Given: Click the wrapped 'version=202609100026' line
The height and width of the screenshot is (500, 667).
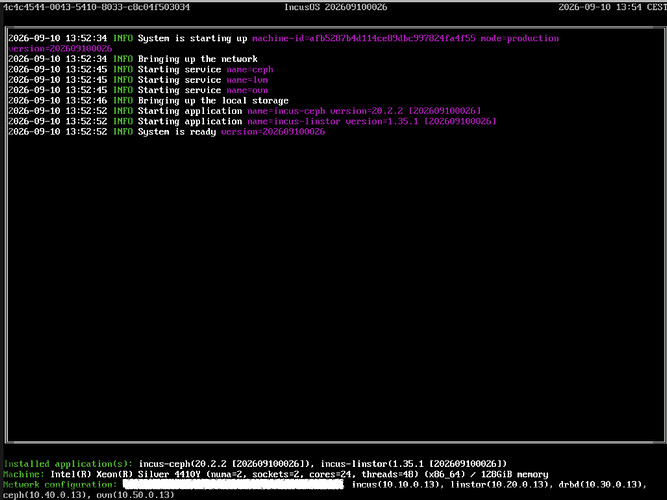Looking at the screenshot, I should 60,49.
